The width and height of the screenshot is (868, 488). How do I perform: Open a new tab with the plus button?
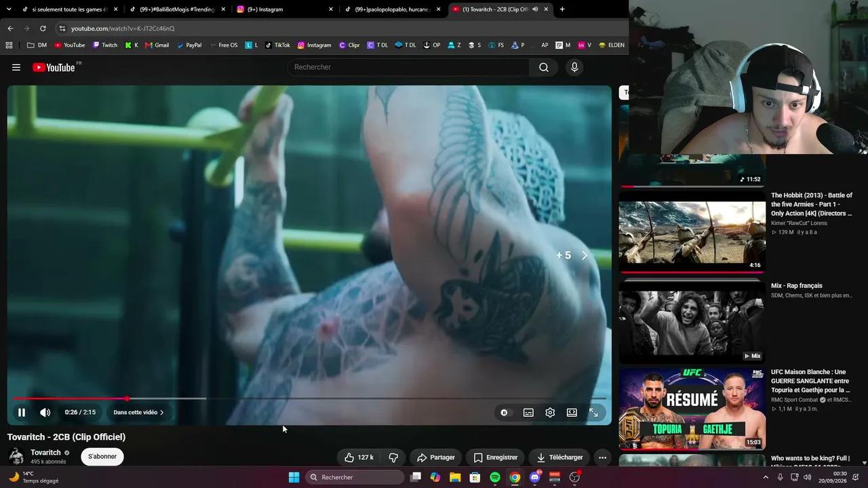tap(562, 9)
